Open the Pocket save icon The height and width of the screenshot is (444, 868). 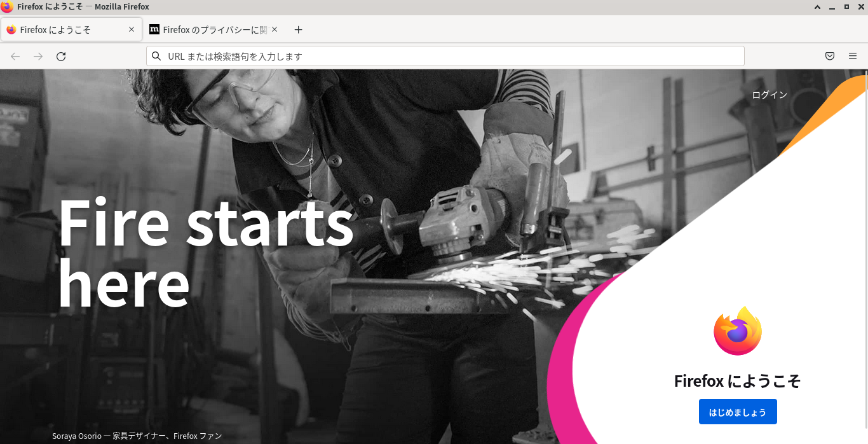click(x=830, y=56)
